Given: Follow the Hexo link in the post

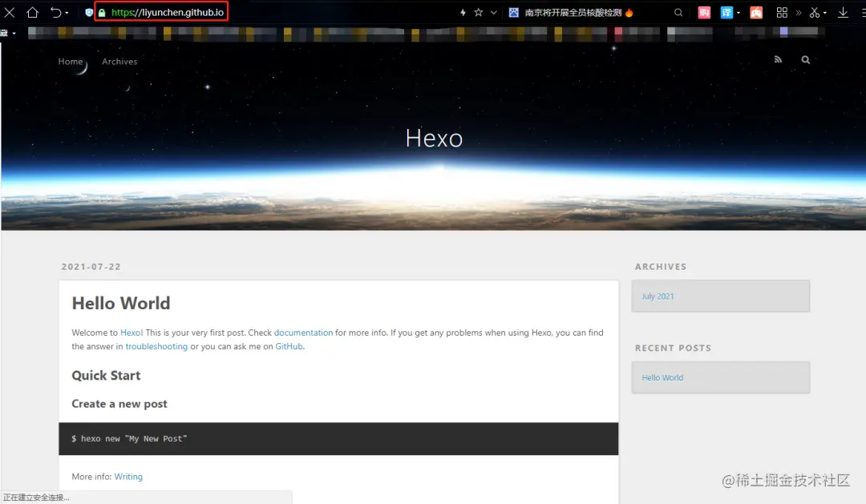Looking at the screenshot, I should click(131, 333).
